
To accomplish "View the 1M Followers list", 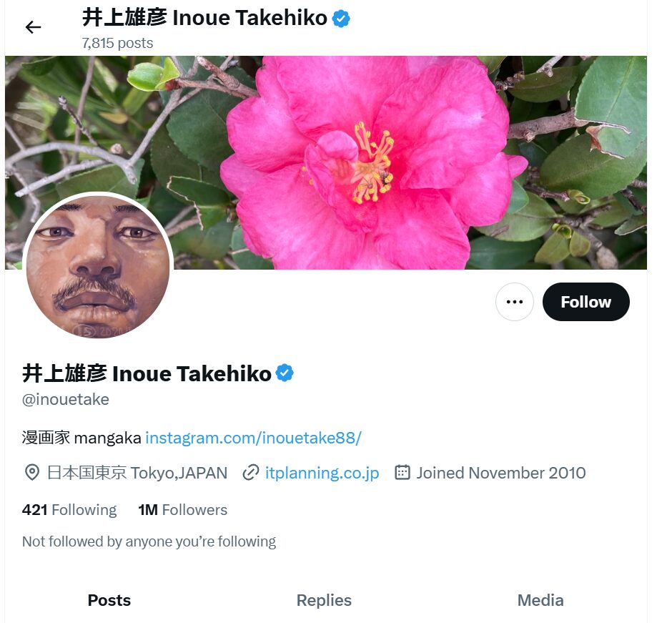I will (182, 510).
